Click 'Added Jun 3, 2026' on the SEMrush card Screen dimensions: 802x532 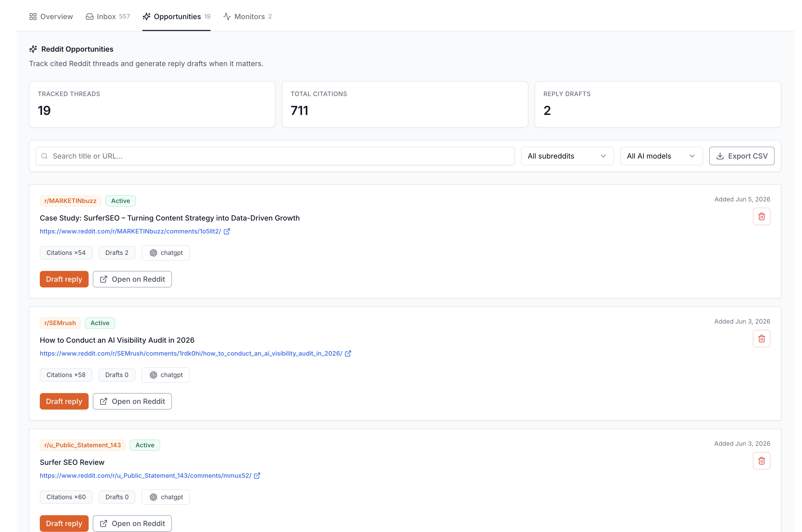[742, 322]
